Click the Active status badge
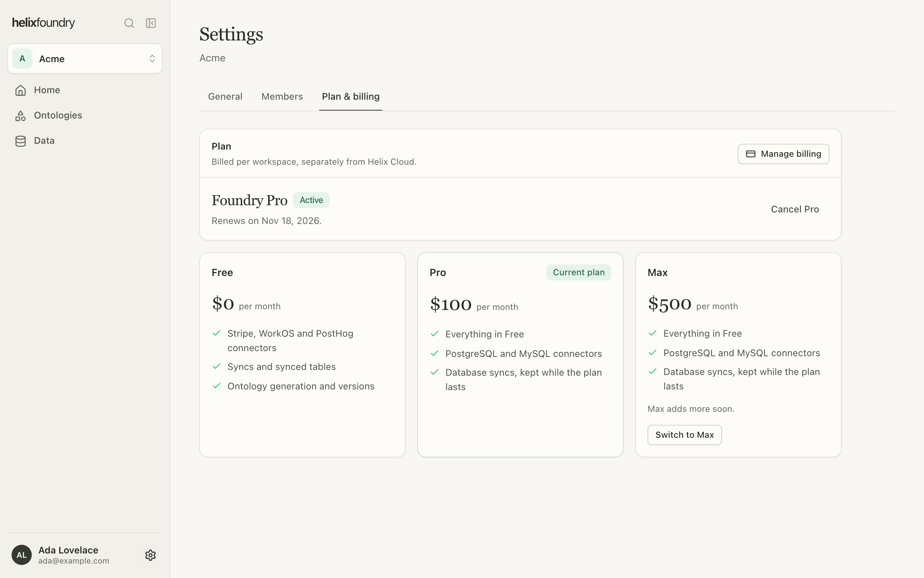The height and width of the screenshot is (578, 924). [311, 200]
